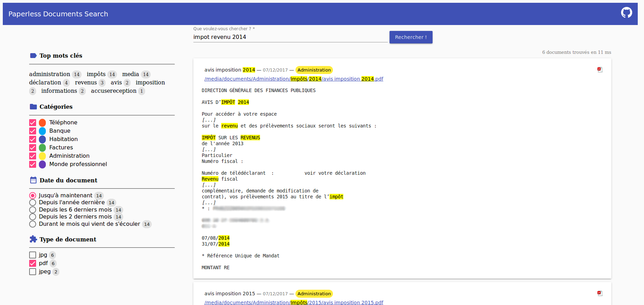
Task: Select the media keyword
Action: (131, 74)
